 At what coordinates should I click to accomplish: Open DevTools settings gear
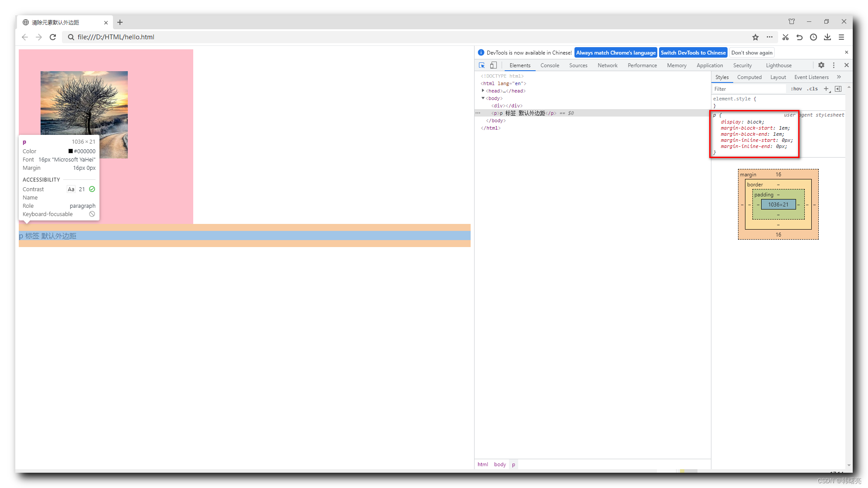point(821,65)
